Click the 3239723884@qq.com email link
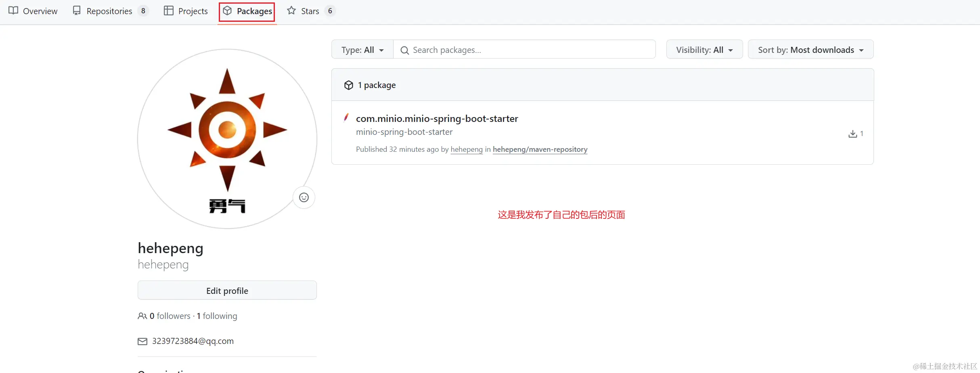Image resolution: width=980 pixels, height=373 pixels. point(193,341)
